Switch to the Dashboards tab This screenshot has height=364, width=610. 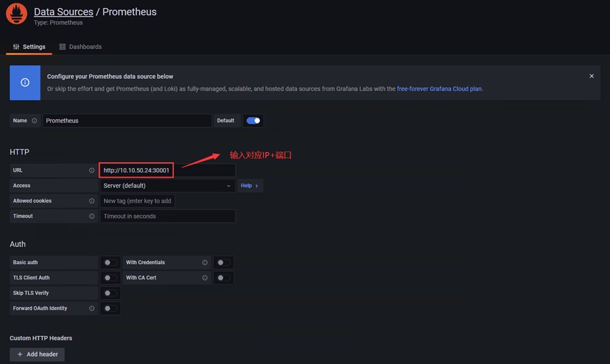point(81,47)
